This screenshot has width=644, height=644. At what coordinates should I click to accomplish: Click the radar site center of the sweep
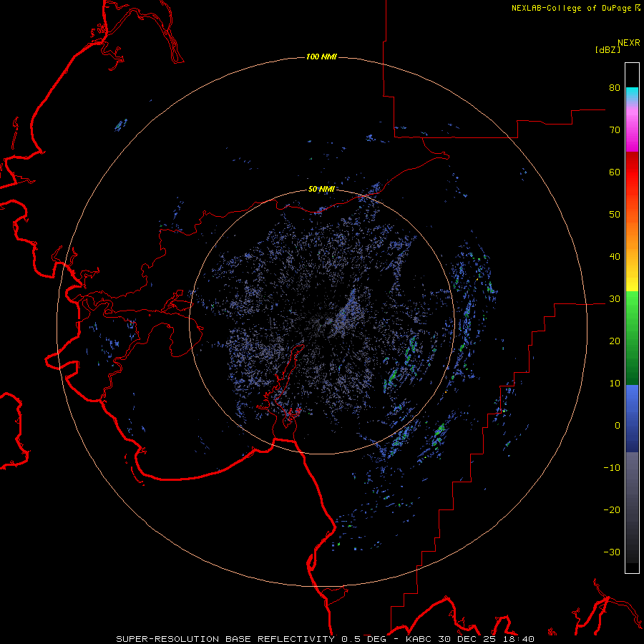(322, 321)
